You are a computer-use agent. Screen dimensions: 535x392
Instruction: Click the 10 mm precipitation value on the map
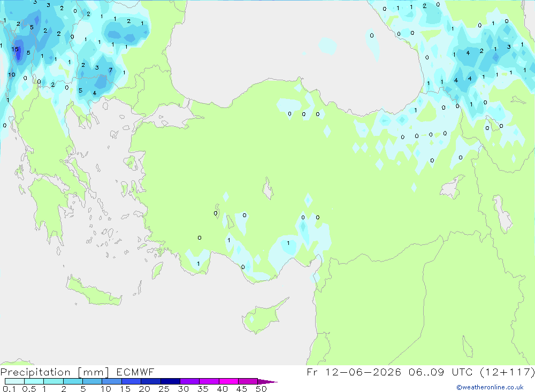[x=12, y=74]
